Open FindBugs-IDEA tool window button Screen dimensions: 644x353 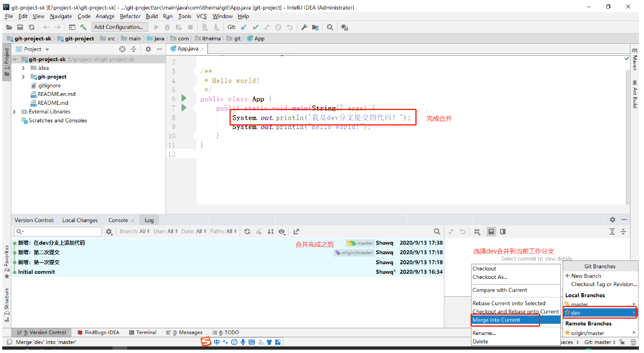(x=98, y=332)
